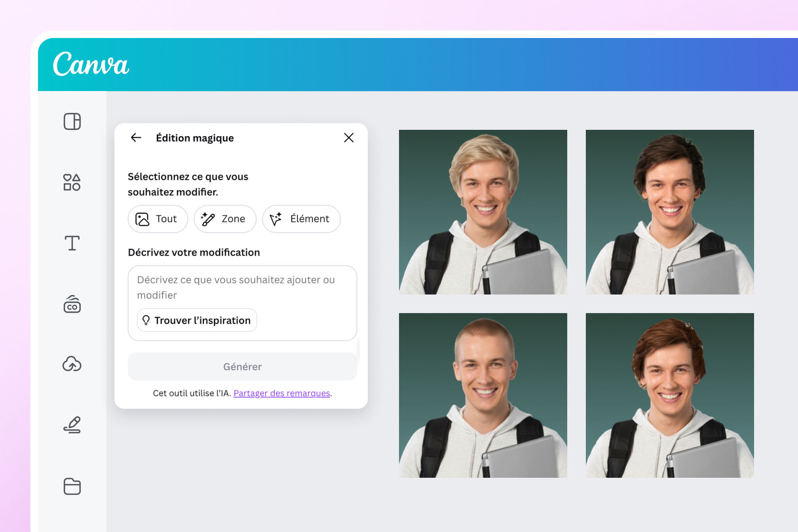This screenshot has width=798, height=532.
Task: Click the Générer button
Action: pos(242,367)
